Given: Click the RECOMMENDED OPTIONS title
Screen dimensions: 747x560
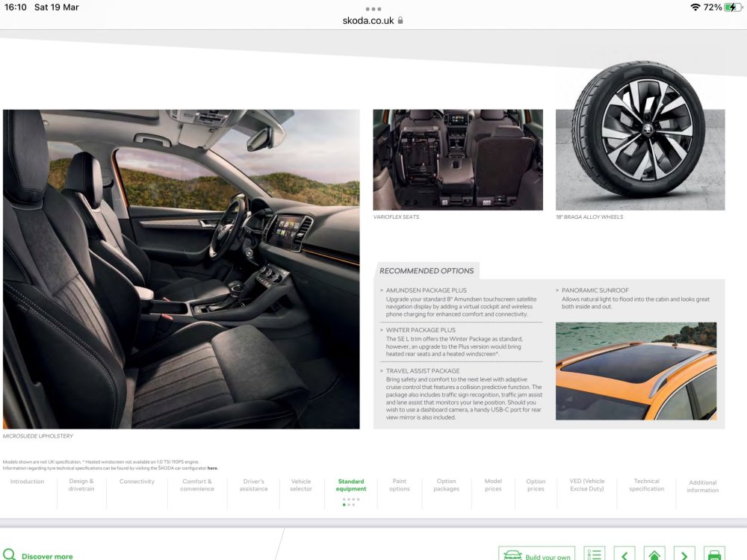Looking at the screenshot, I should click(x=427, y=270).
